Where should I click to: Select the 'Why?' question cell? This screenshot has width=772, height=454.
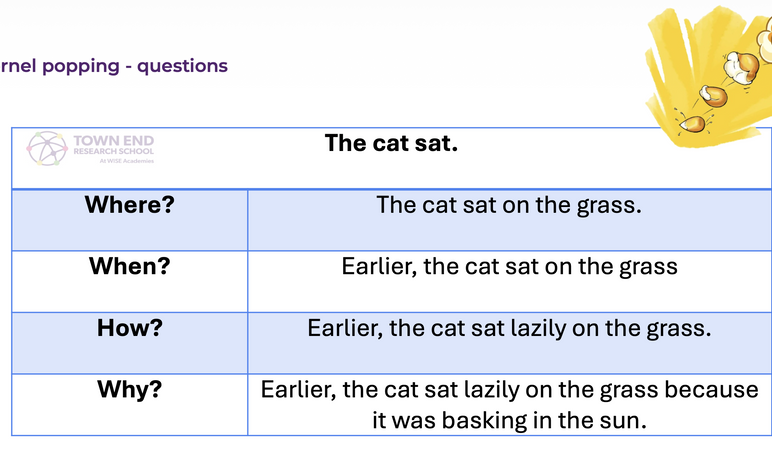click(x=129, y=404)
